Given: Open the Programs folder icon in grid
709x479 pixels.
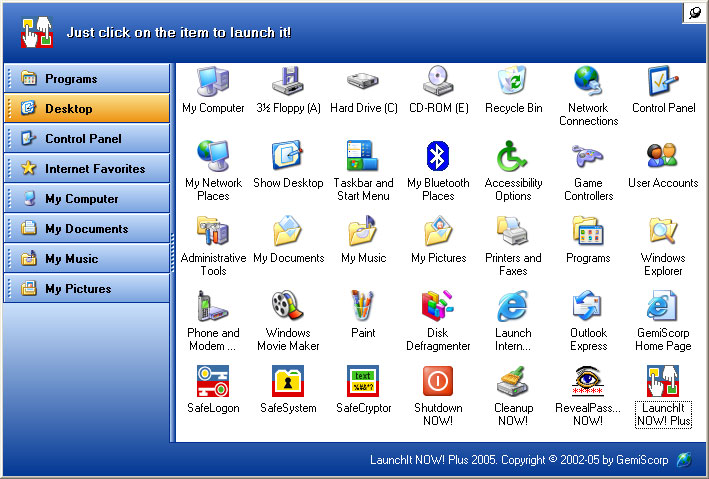Looking at the screenshot, I should (588, 231).
